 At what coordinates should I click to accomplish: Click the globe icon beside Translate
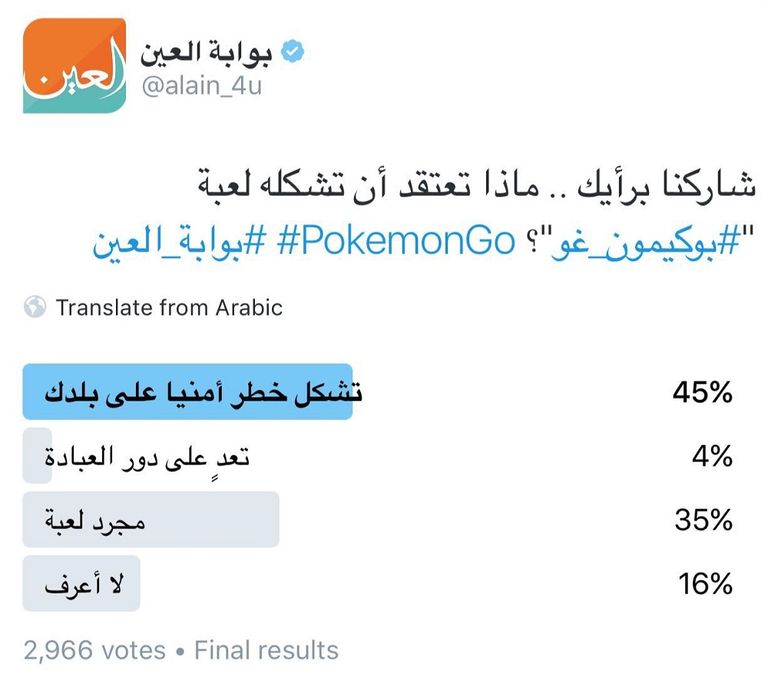point(36,307)
